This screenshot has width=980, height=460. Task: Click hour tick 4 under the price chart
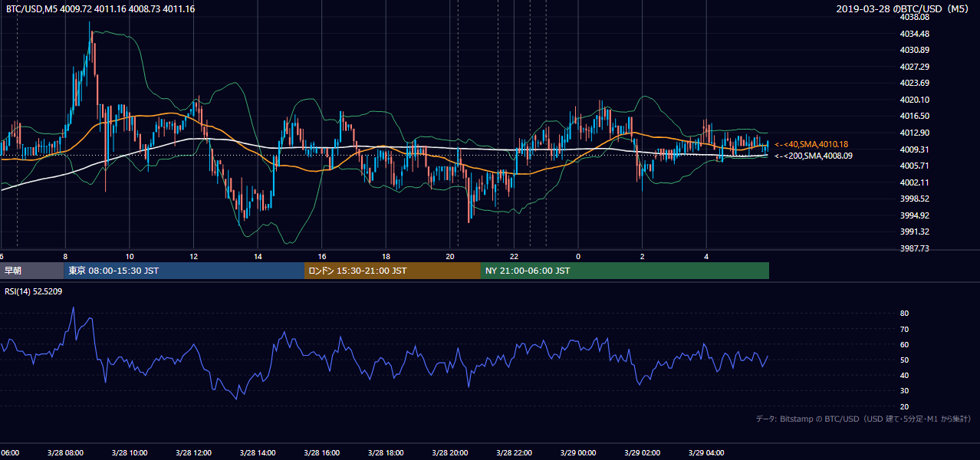706,256
